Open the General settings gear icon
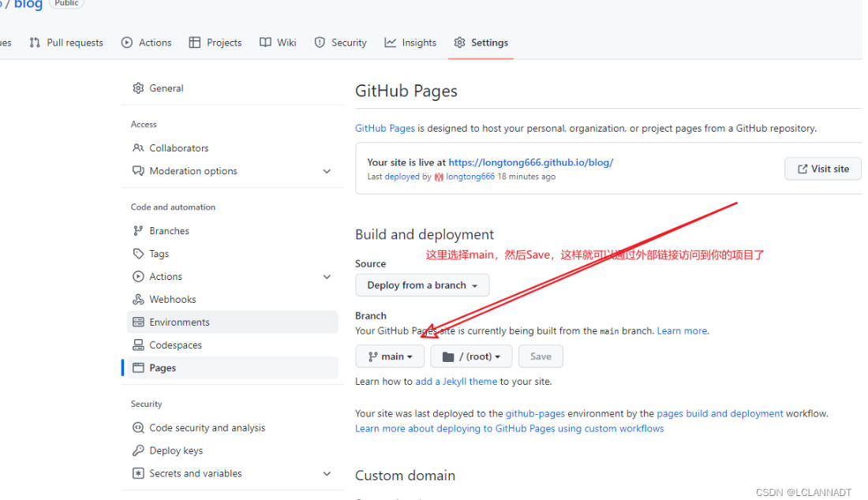Screen dimensions: 868x500 point(138,88)
